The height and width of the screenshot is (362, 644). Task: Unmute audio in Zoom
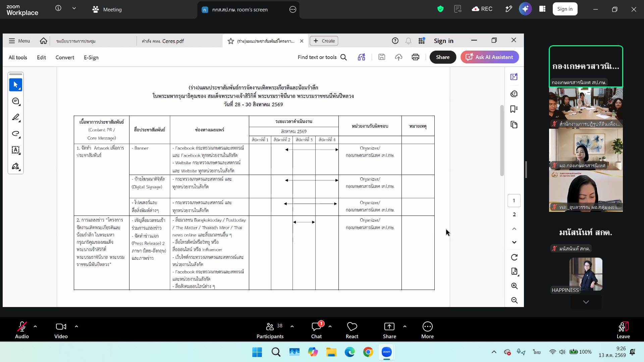coord(22,330)
